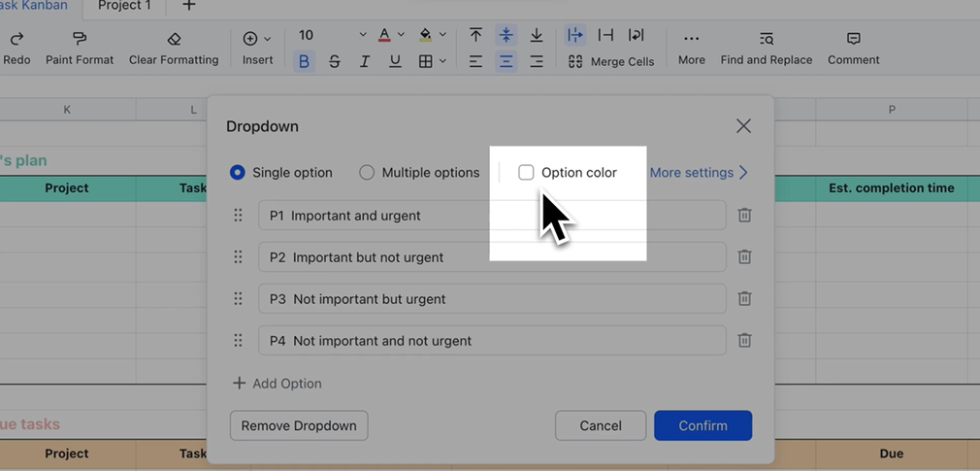Screen dimensions: 980x471
Task: Select the Multiple options radio button
Action: (x=367, y=173)
